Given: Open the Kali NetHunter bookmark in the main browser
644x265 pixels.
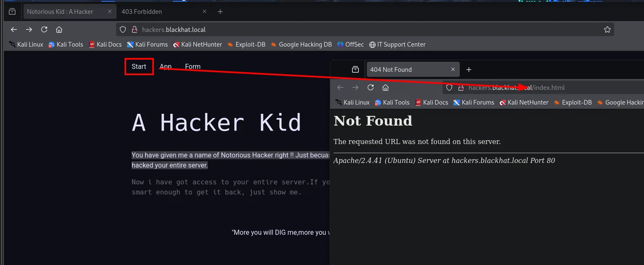Looking at the screenshot, I should tap(197, 45).
